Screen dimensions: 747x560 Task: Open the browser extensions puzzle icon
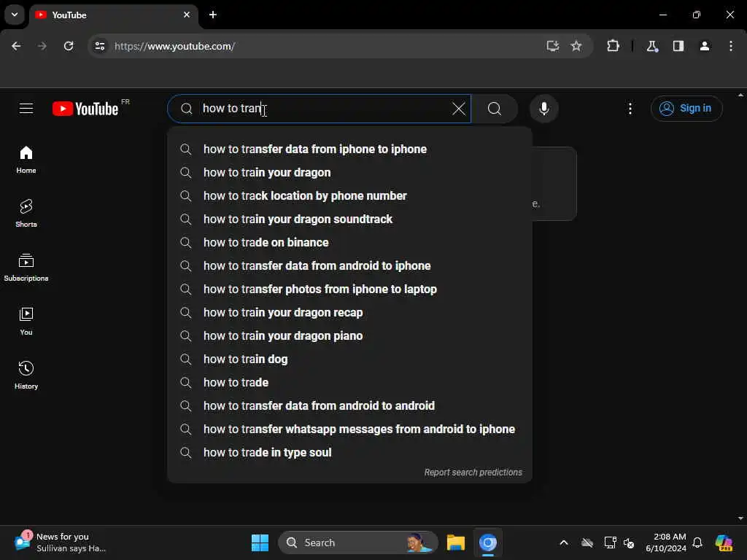(x=613, y=46)
